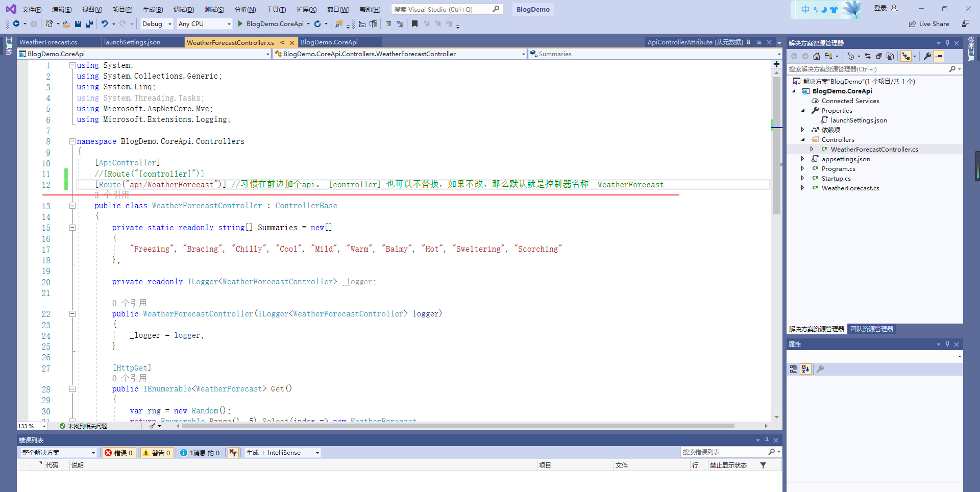Switch views icon in Solution Explorer toolbar
The height and width of the screenshot is (492, 980).
click(828, 56)
